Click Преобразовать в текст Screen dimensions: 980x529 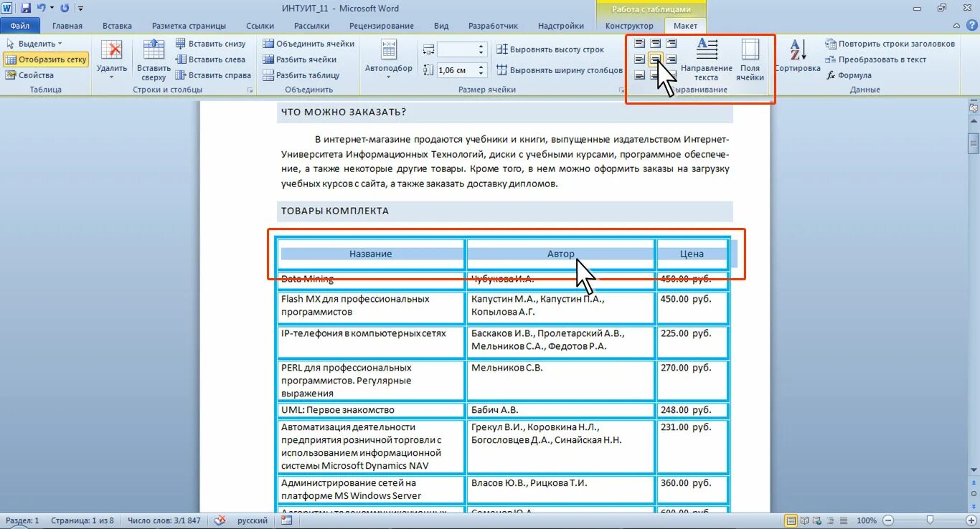click(876, 59)
